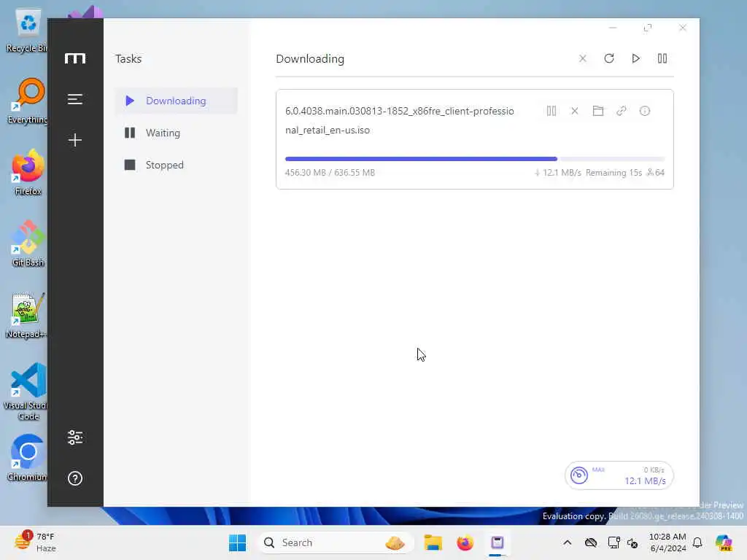Image resolution: width=747 pixels, height=560 pixels.
Task: Select the Chromium desktop shortcut
Action: click(x=28, y=458)
